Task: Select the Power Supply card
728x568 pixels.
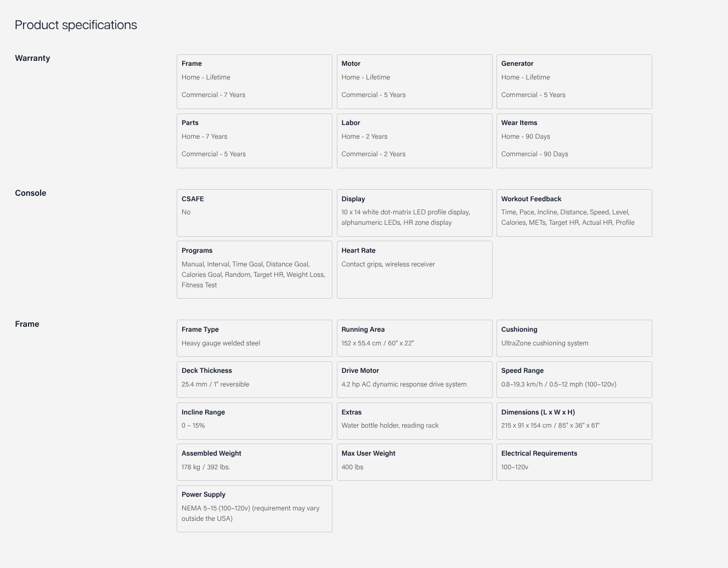Action: pos(254,508)
